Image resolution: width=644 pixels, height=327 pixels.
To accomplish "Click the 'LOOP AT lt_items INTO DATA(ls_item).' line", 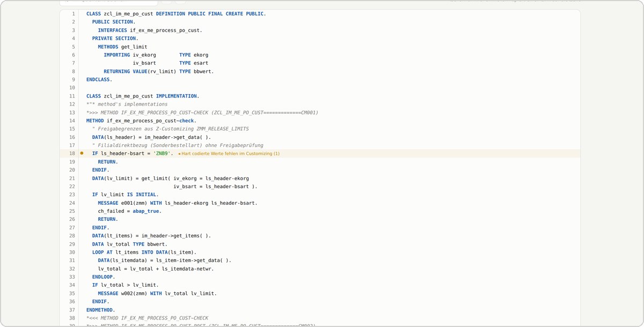I will click(144, 252).
